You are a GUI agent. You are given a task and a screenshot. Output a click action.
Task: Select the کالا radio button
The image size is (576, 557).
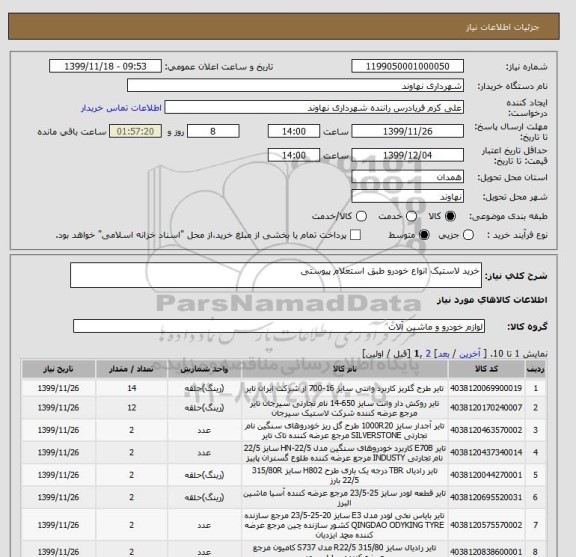tap(450, 216)
